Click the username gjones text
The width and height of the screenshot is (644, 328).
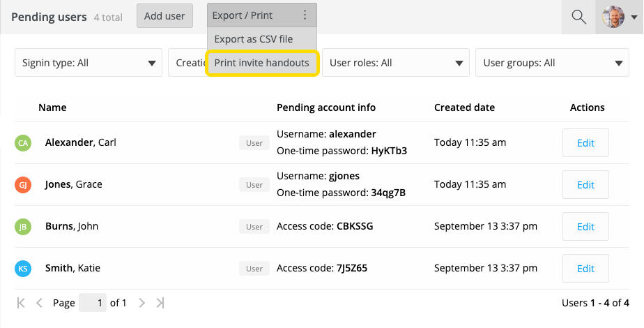coord(344,176)
